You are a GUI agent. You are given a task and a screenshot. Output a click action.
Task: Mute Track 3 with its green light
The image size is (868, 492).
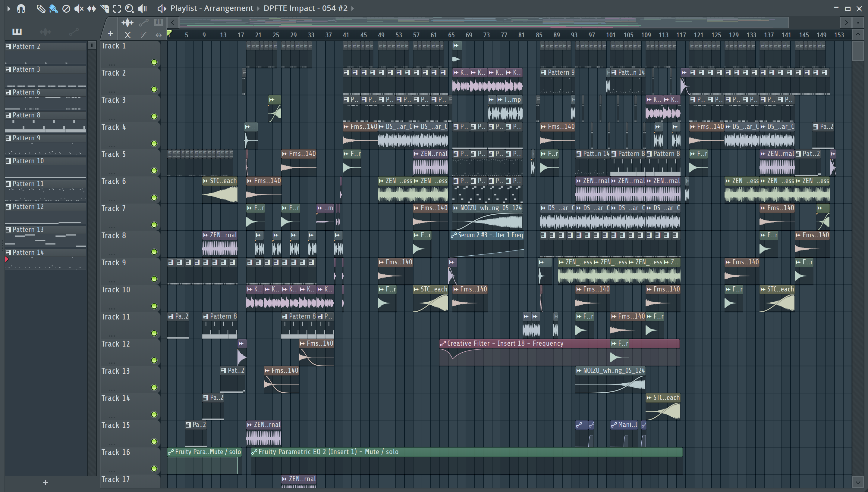(154, 116)
